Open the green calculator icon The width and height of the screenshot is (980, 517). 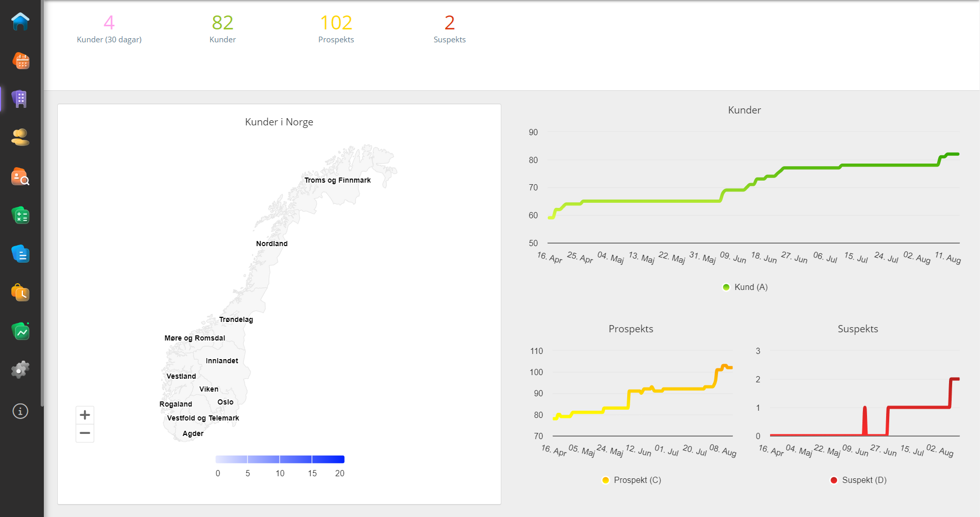coord(20,215)
